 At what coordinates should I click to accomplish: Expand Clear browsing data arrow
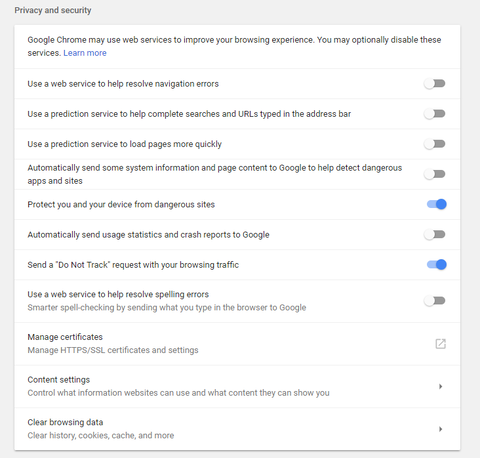440,429
